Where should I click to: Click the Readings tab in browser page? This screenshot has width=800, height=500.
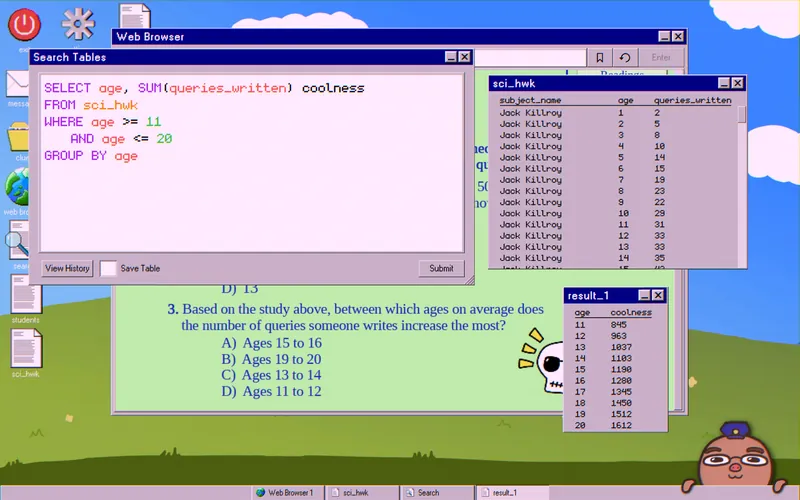click(621, 73)
